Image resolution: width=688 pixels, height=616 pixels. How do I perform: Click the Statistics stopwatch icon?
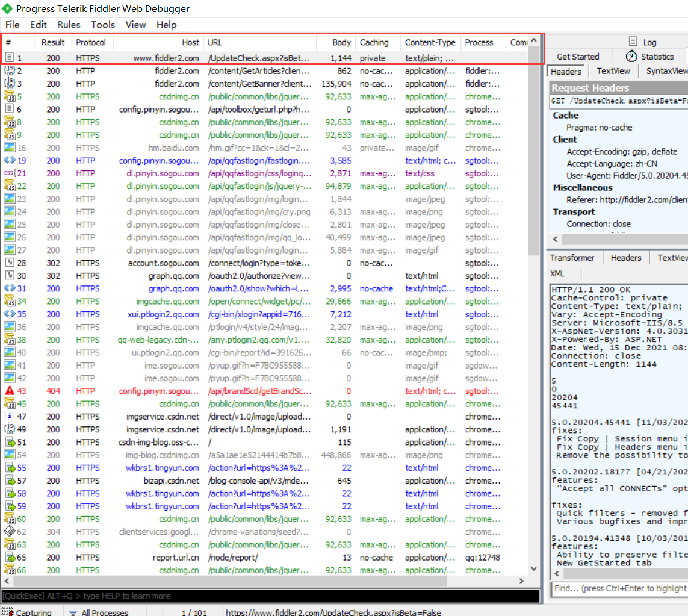click(631, 56)
